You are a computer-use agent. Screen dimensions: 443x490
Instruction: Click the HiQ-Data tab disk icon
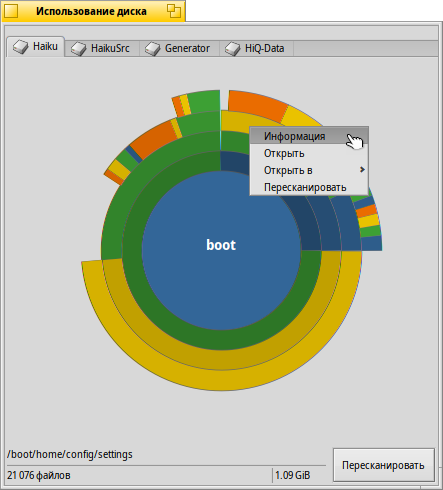click(x=233, y=49)
